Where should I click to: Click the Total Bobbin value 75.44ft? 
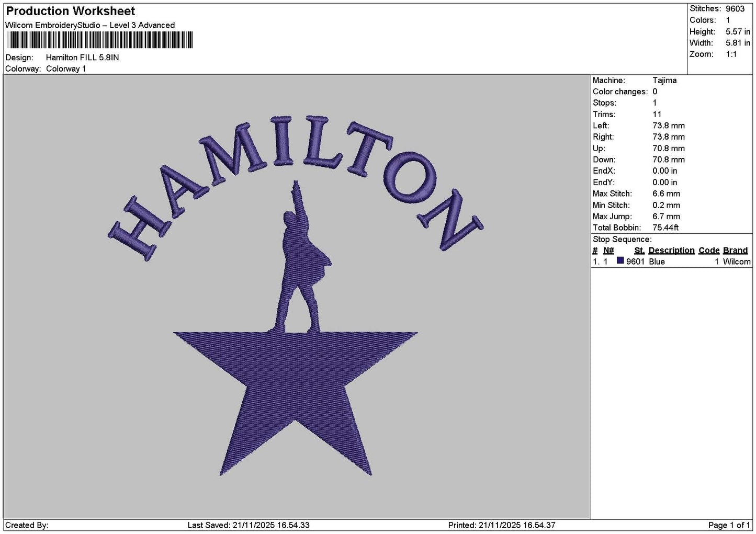coord(665,228)
